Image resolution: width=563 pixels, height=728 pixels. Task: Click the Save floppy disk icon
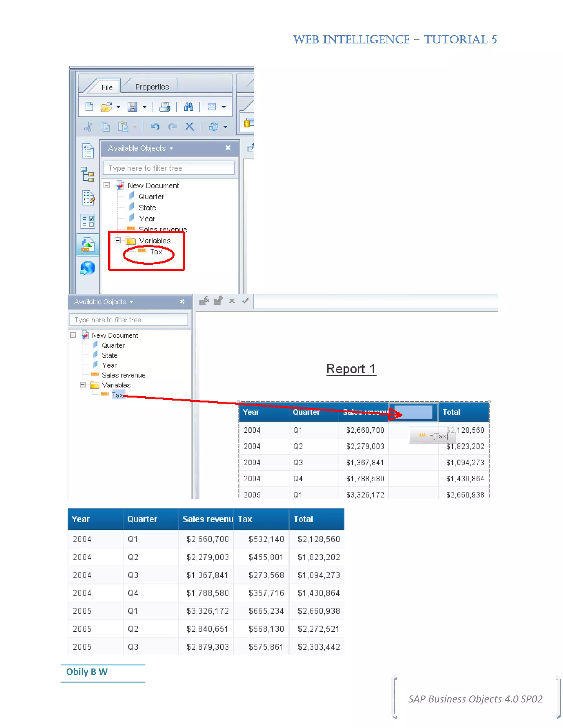pyautogui.click(x=133, y=107)
